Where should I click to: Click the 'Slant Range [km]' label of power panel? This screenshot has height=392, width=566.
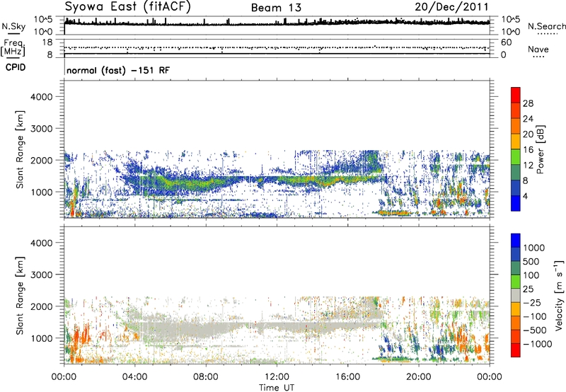click(20, 149)
